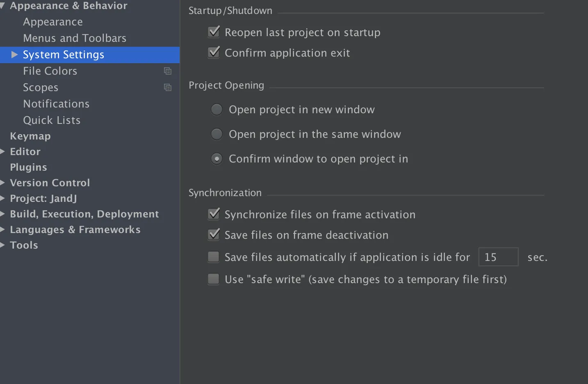Click the idle seconds input field

click(498, 257)
